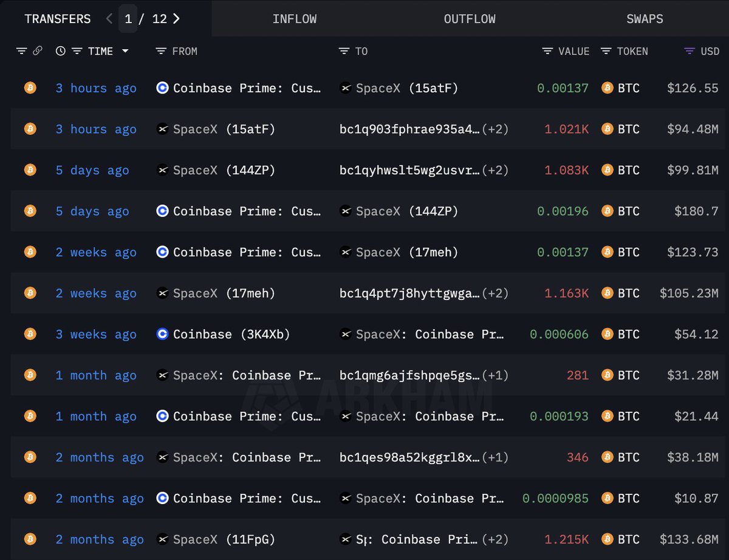729x560 pixels.
Task: Open address bc1qes98a52kggrl8x
Action: pos(409,457)
